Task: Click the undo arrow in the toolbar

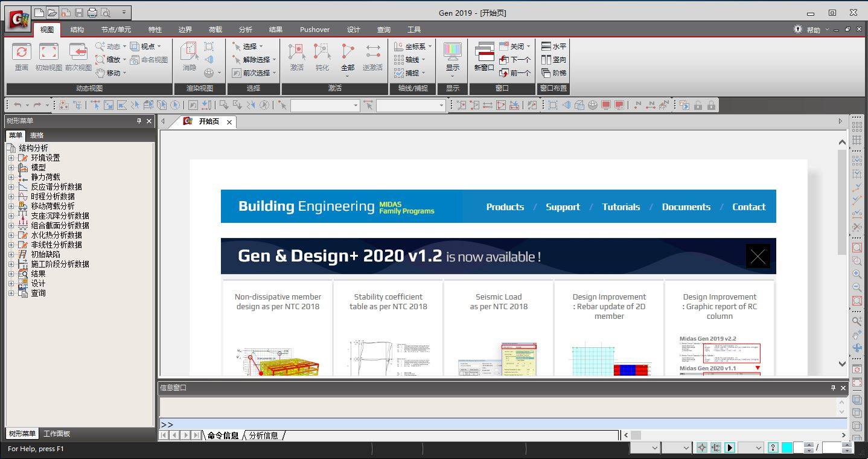Action: coord(18,105)
